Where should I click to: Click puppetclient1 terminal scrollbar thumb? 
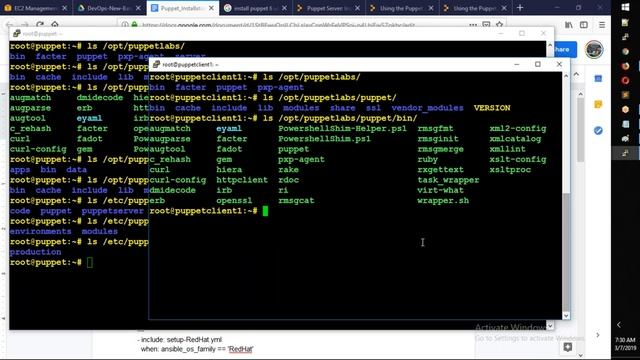tap(566, 252)
